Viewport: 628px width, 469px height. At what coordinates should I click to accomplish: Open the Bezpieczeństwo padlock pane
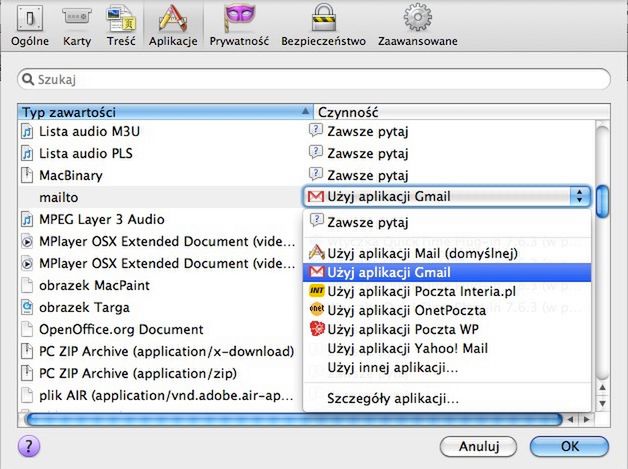click(323, 26)
